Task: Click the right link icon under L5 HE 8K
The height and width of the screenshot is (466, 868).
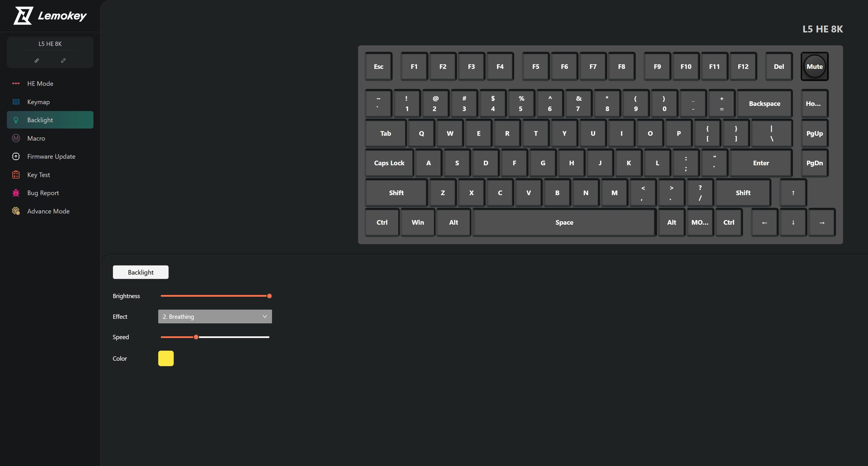Action: (63, 61)
